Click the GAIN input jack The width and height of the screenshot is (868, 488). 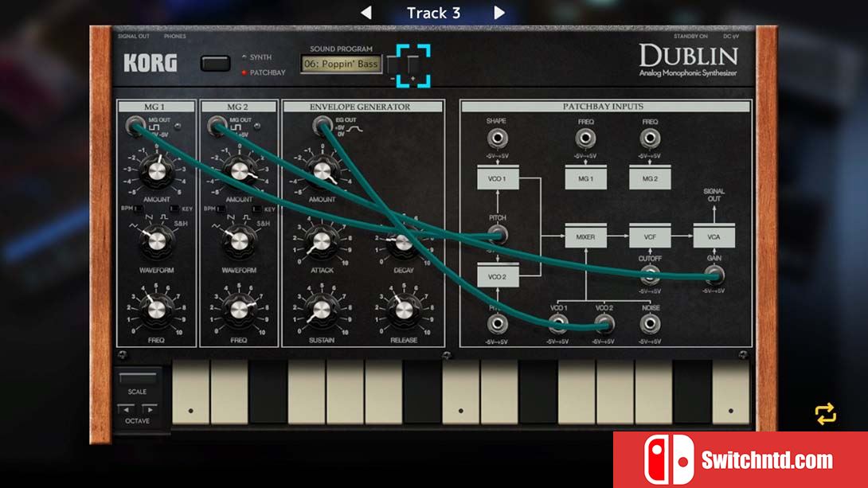click(x=714, y=274)
